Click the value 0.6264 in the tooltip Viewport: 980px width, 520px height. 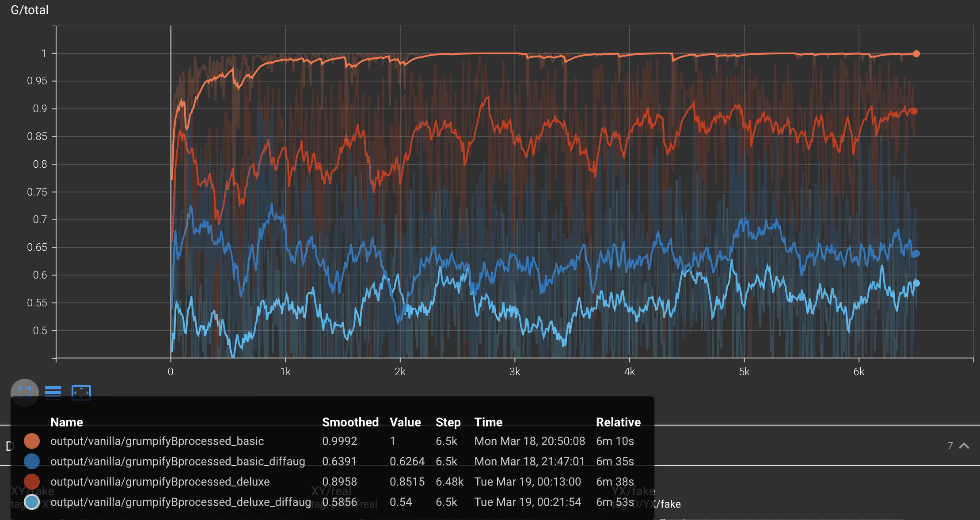407,461
